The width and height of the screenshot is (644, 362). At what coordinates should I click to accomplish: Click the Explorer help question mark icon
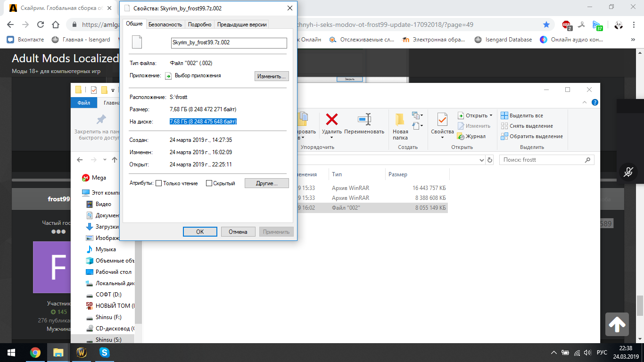(595, 102)
